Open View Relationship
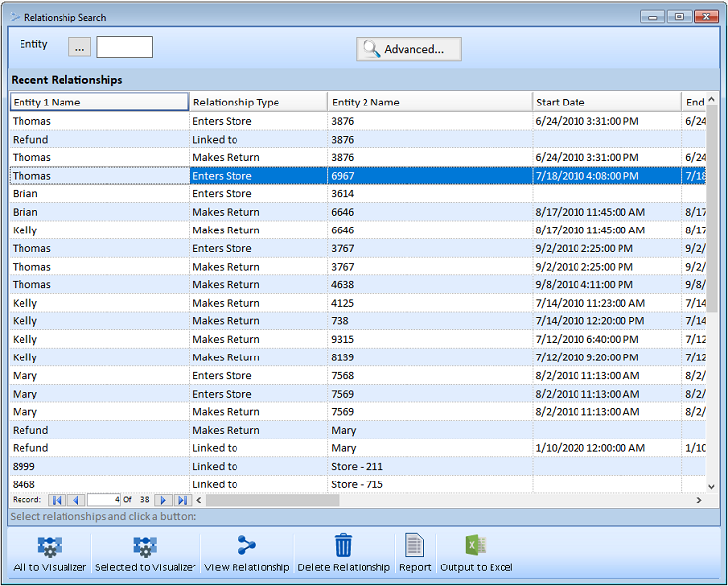Image resolution: width=728 pixels, height=586 pixels. 246,554
